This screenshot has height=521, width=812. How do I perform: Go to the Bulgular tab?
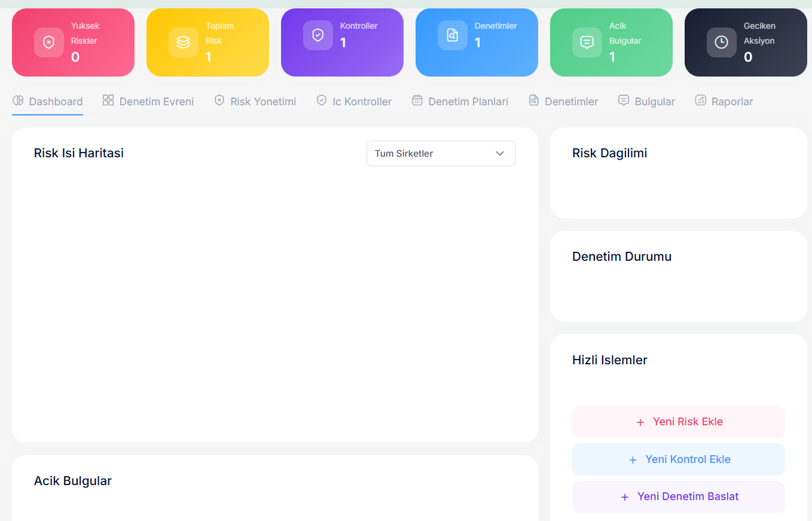654,102
